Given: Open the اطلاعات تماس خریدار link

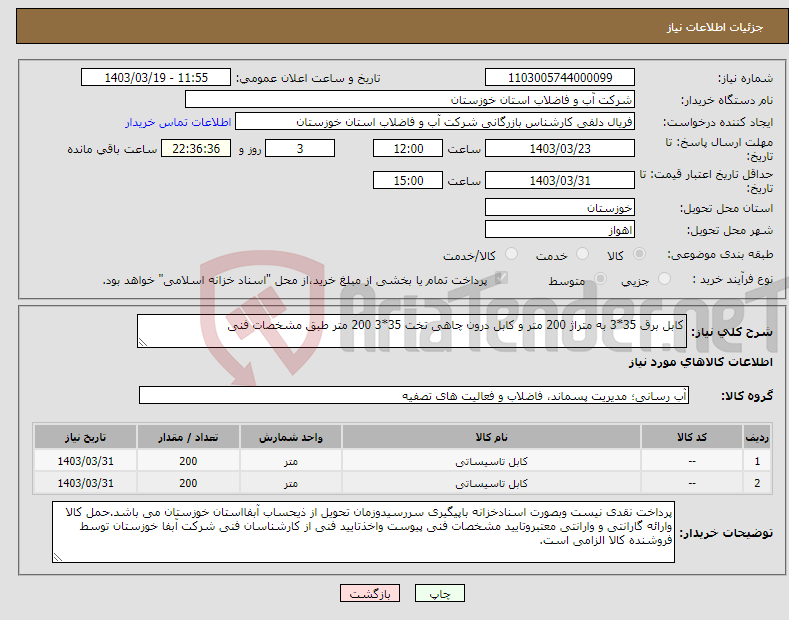Looking at the screenshot, I should pyautogui.click(x=178, y=122).
